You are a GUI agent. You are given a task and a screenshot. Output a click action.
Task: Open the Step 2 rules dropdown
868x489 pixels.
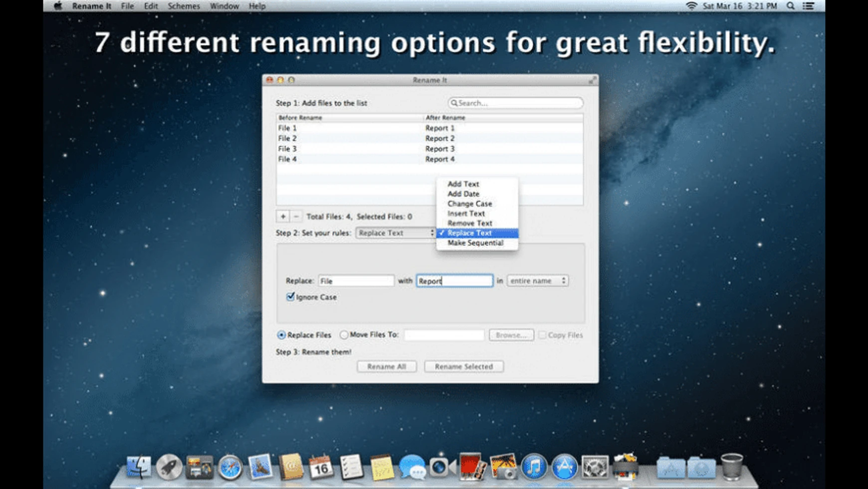click(x=394, y=233)
